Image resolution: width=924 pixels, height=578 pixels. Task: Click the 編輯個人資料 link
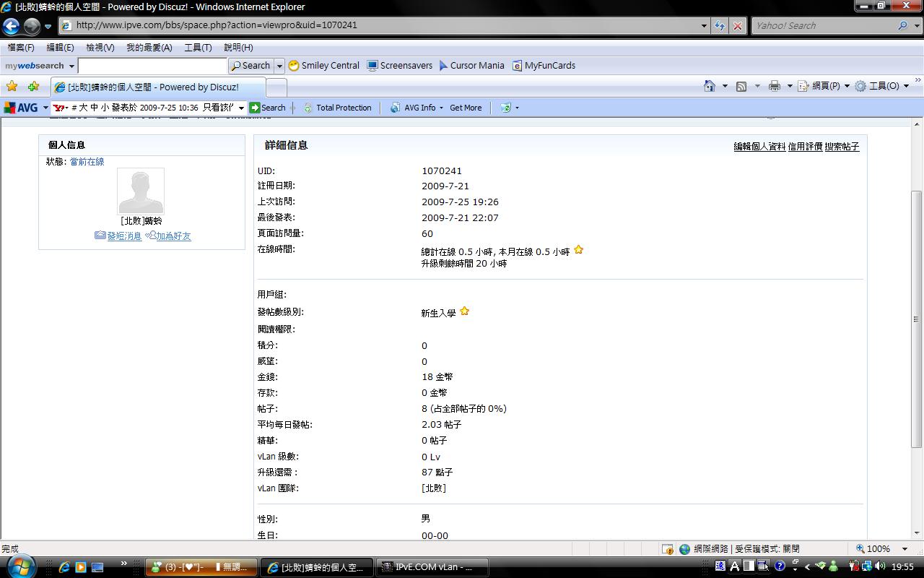(759, 146)
